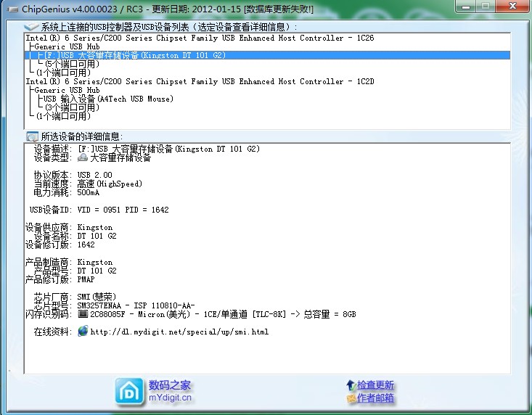This screenshot has height=415, width=532.
Task: Click the 大容量存储设备 device type text
Action: [x=120, y=157]
